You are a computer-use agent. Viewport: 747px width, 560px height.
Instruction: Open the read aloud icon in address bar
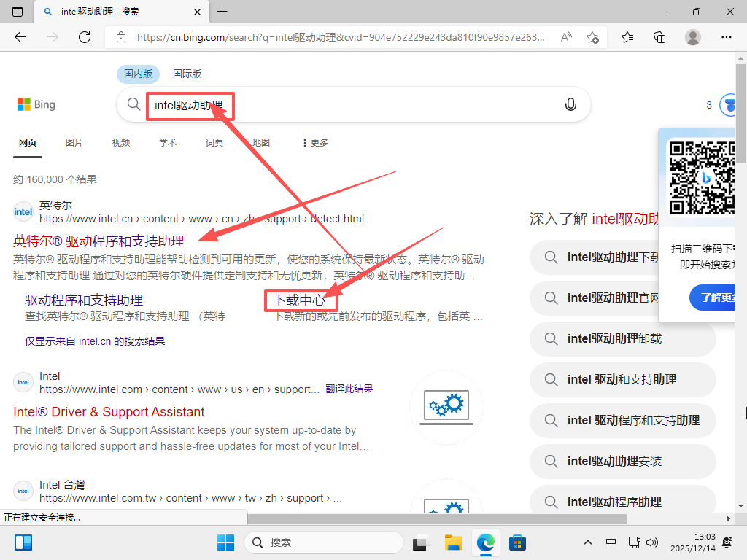566,37
